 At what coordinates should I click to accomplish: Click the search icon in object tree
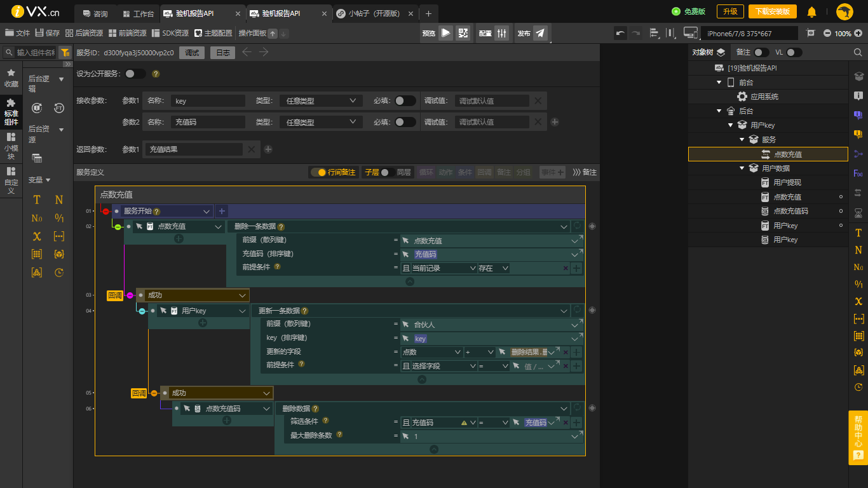click(x=857, y=53)
